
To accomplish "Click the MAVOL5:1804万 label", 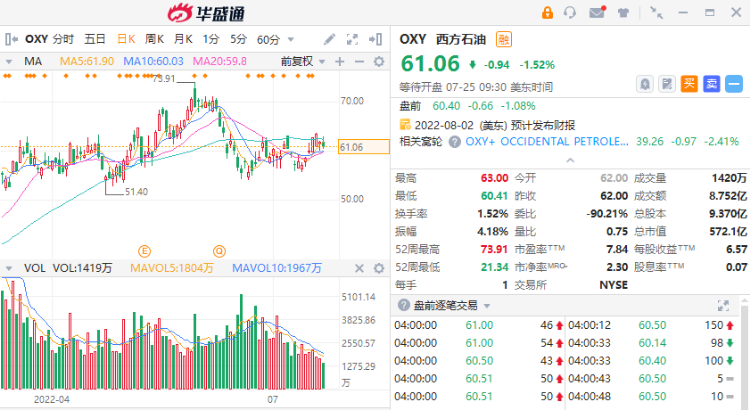I will click(x=172, y=268).
